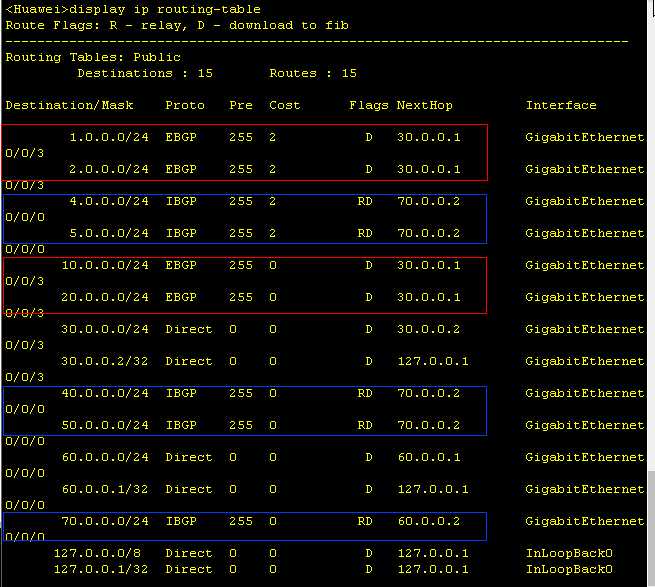Screen dimensions: 655x587
Task: Click the 'Destinations : 15' count
Action: (145, 73)
